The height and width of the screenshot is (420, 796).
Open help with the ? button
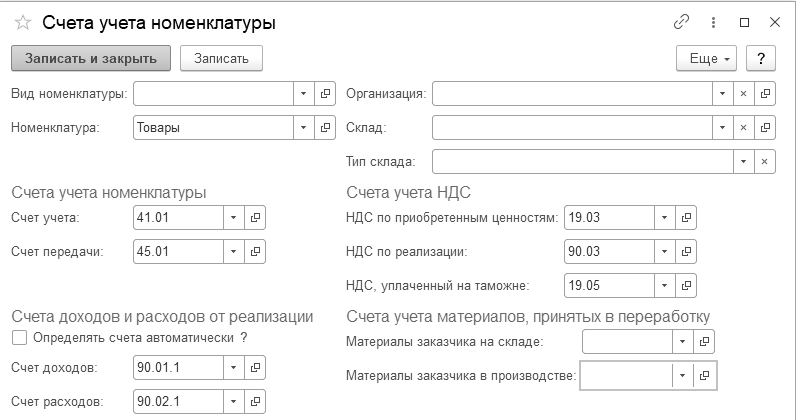coord(762,58)
